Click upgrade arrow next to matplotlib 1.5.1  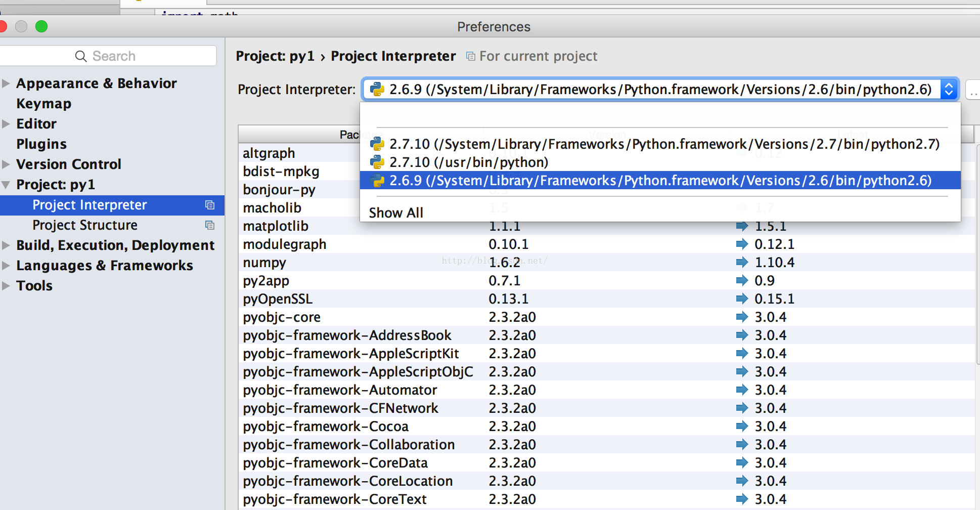(742, 226)
